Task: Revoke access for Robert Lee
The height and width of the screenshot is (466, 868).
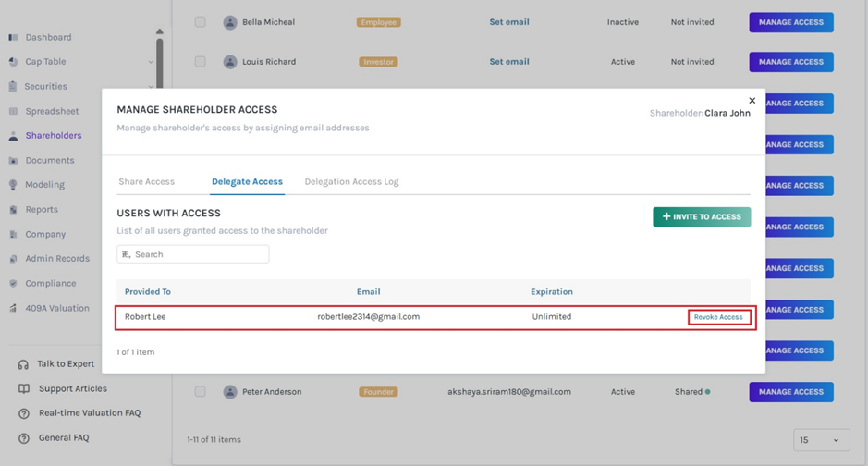Action: pos(718,317)
